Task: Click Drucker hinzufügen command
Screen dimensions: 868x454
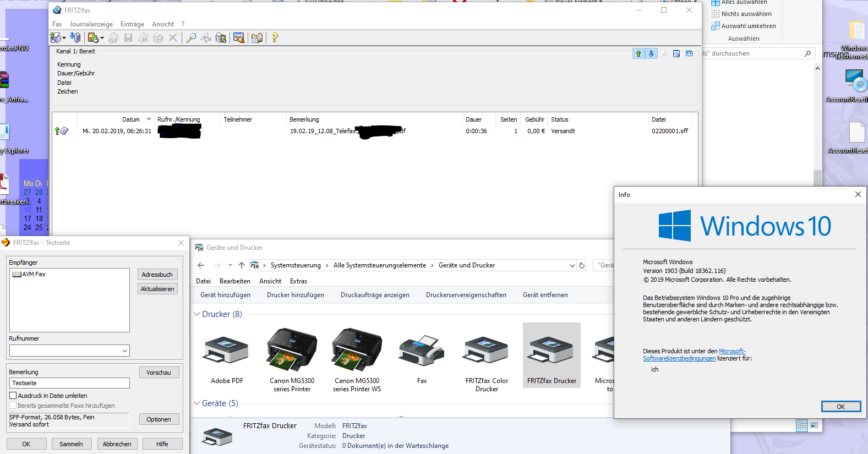Action: coord(296,295)
